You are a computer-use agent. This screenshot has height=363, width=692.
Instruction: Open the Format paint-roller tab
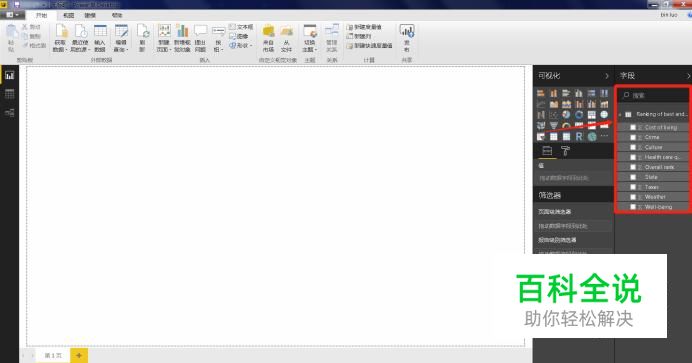coord(565,151)
